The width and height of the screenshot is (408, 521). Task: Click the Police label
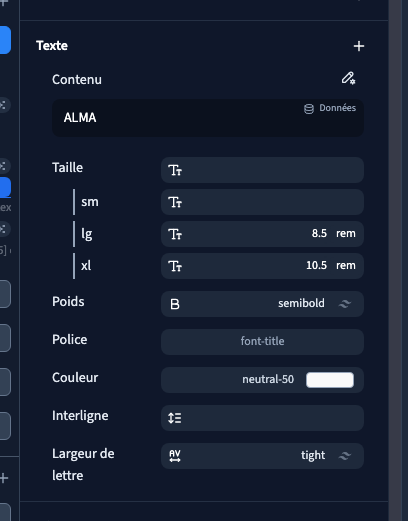pos(70,340)
